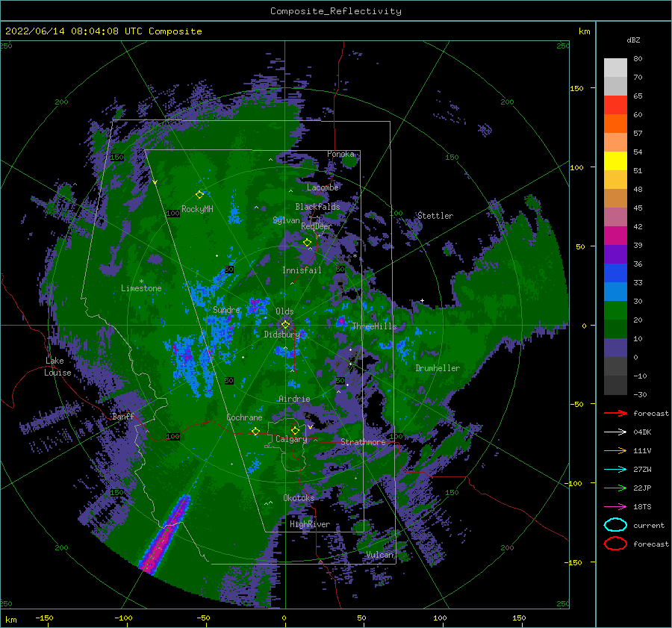Click the yellow diamond marker near RedDeer
Image resolution: width=672 pixels, height=628 pixels.
click(307, 243)
